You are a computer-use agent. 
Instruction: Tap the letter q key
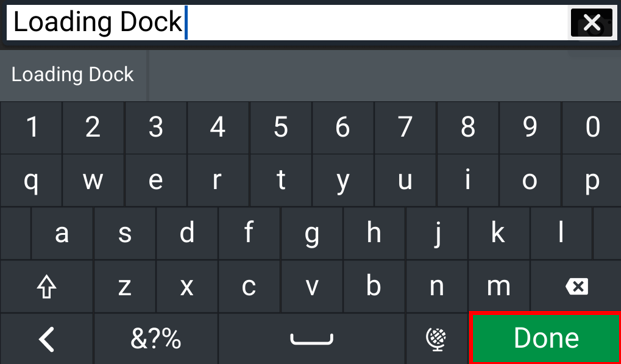31,180
